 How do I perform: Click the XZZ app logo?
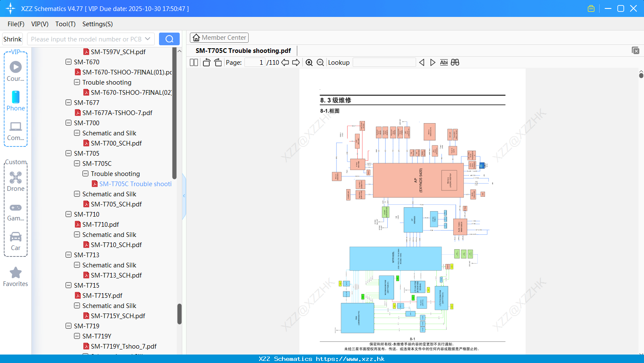(x=11, y=8)
